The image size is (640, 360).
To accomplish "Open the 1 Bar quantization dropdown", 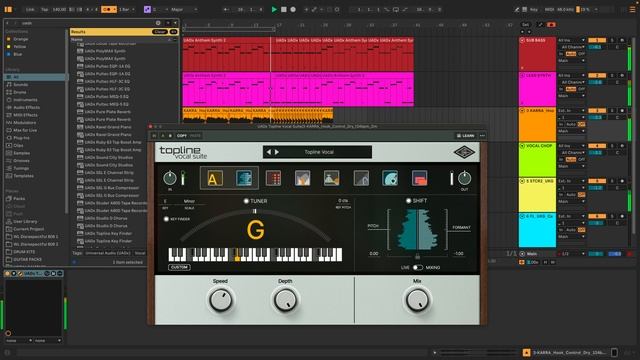I will [127, 9].
